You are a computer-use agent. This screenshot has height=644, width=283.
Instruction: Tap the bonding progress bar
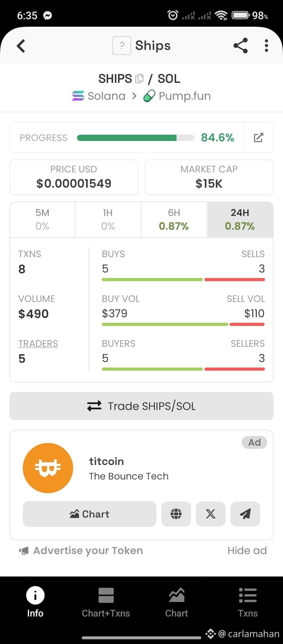[136, 138]
